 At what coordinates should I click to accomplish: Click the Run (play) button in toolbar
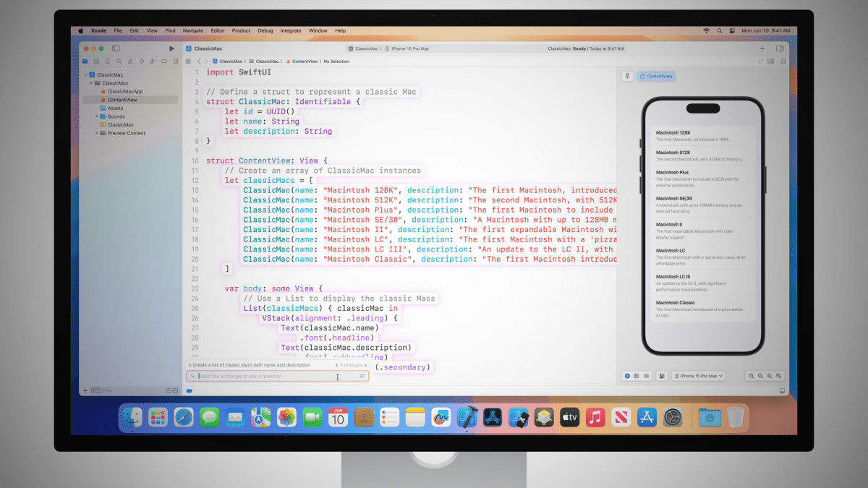[171, 48]
